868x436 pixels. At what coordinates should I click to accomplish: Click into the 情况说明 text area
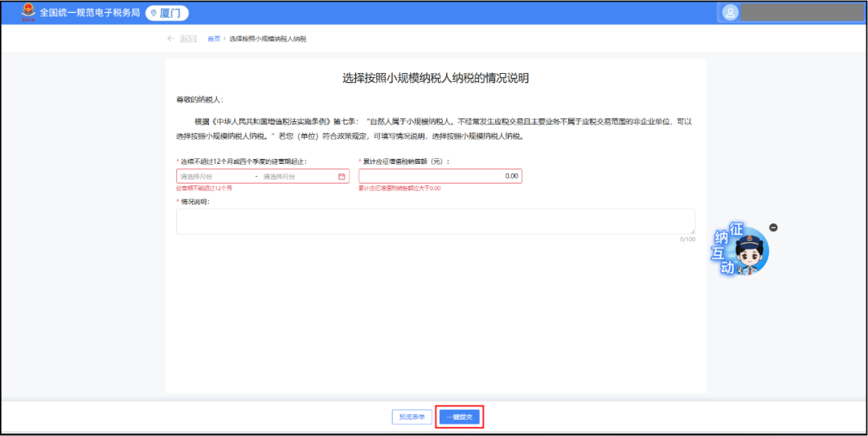coord(436,222)
